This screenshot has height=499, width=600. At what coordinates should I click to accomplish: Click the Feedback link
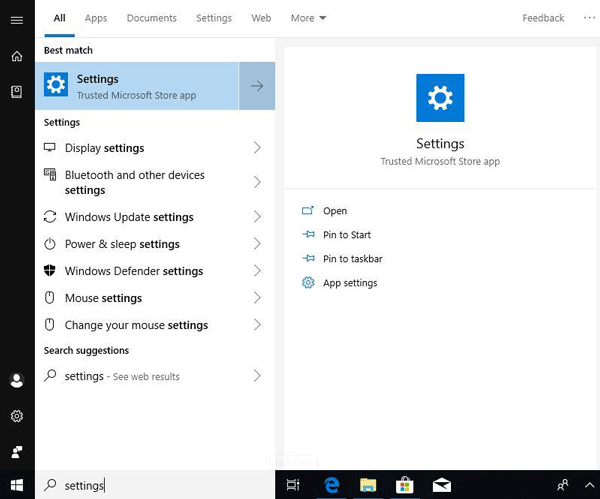[543, 18]
